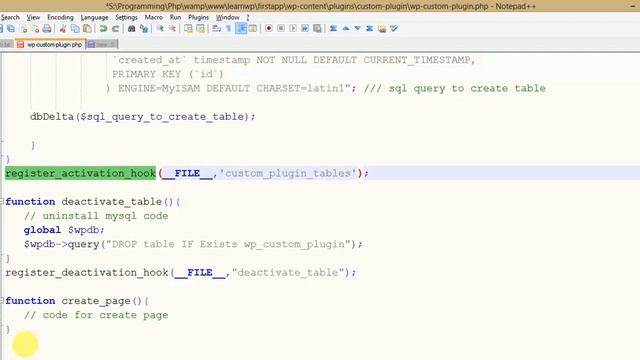Open the Replace toolbar icon
Image resolution: width=640 pixels, height=360 pixels.
pyautogui.click(x=144, y=29)
